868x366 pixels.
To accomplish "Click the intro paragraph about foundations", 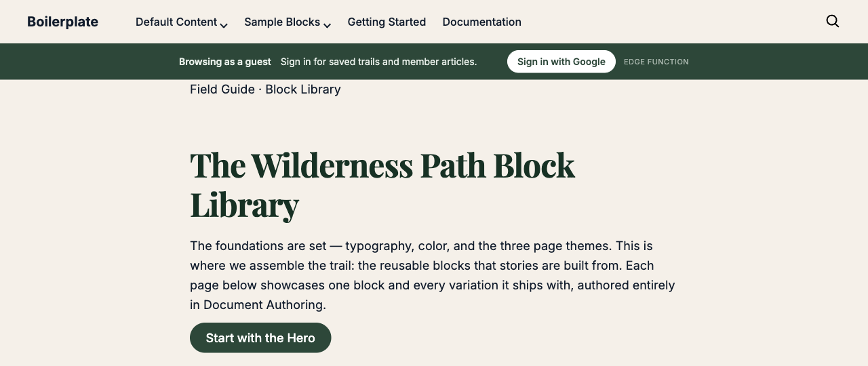I will (433, 275).
